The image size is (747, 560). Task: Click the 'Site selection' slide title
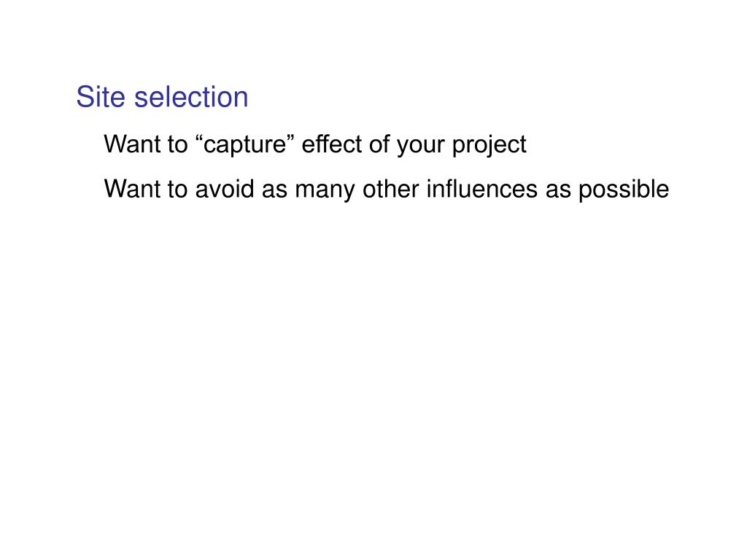click(x=163, y=97)
